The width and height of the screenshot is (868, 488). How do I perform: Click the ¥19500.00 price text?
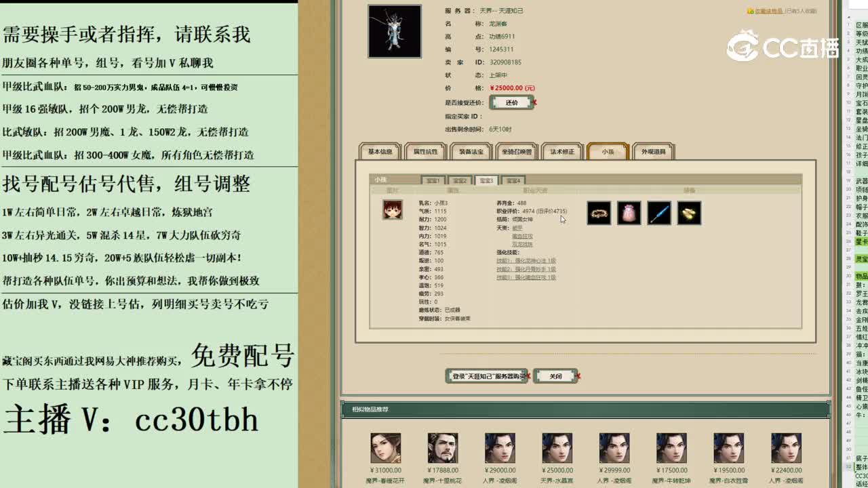(x=728, y=470)
